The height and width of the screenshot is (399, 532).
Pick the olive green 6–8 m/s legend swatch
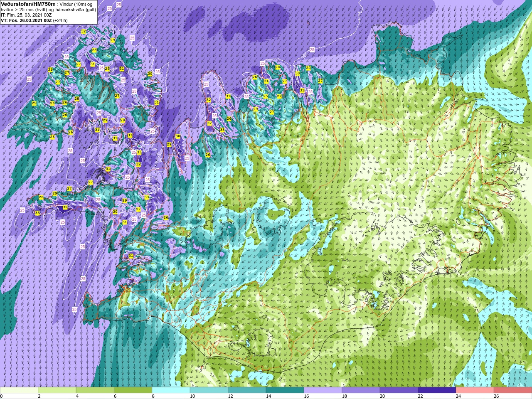(133, 390)
